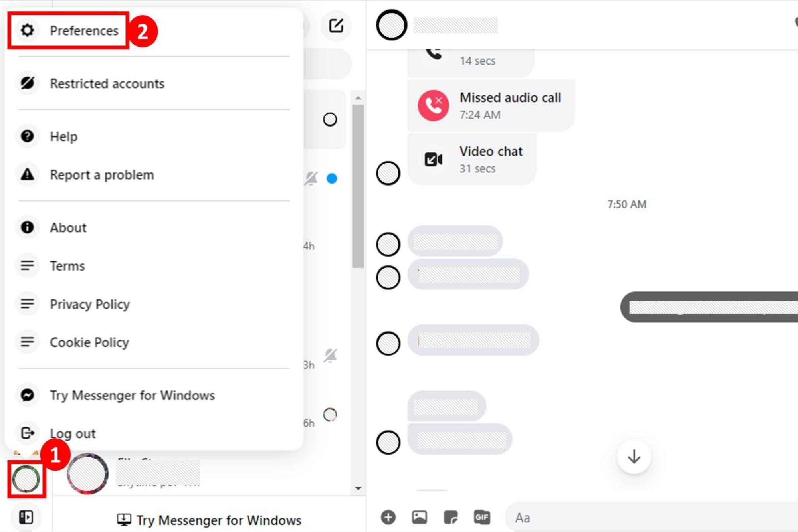Click Try Messenger for Windows bottom banner

pyautogui.click(x=209, y=520)
